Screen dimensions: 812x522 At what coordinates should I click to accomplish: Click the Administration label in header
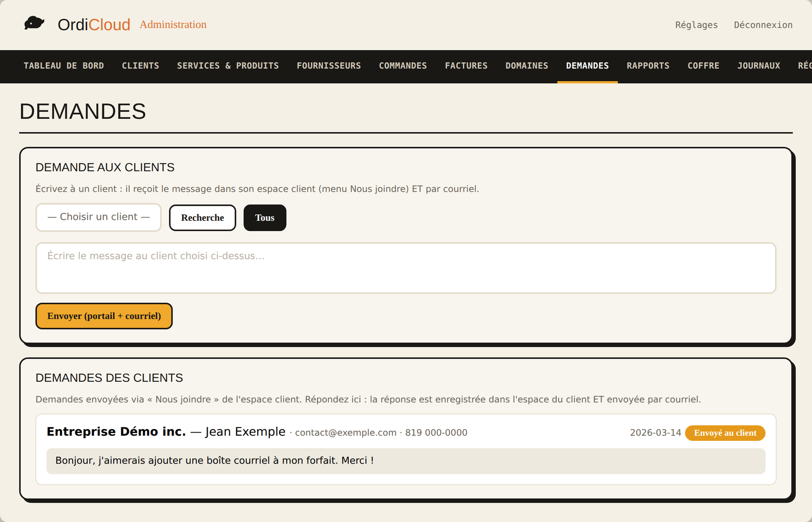pos(173,24)
